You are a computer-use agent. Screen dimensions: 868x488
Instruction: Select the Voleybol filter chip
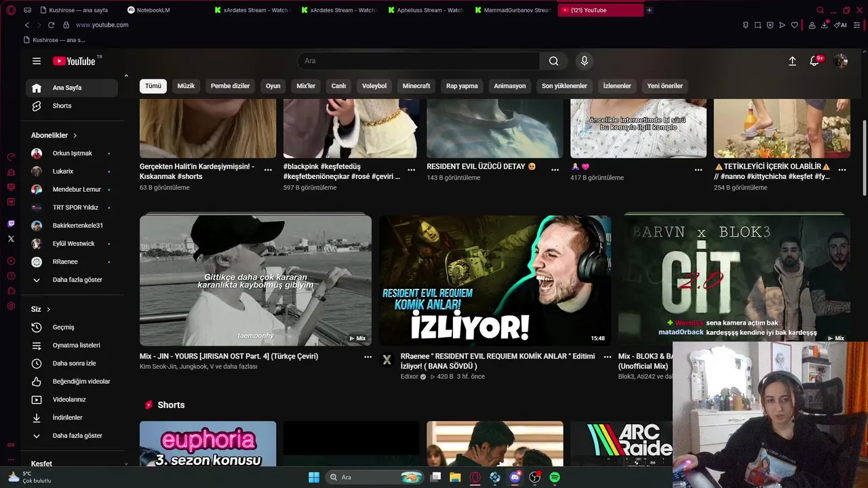click(374, 86)
